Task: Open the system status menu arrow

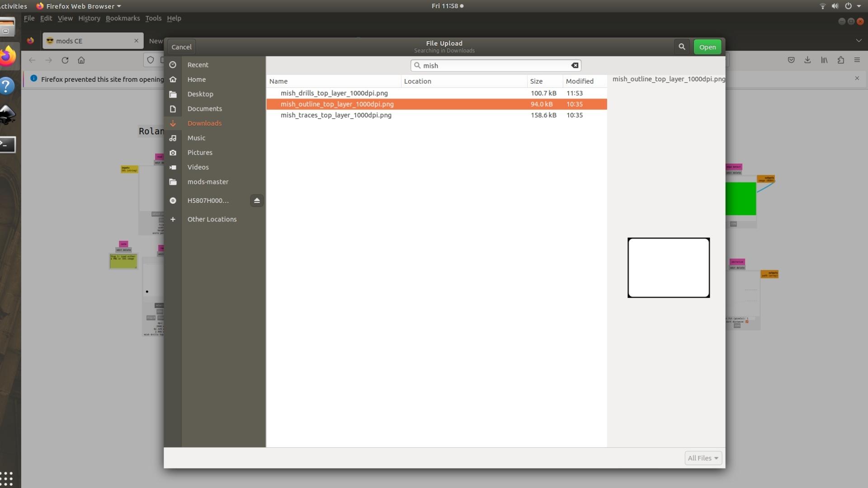Action: 859,6
